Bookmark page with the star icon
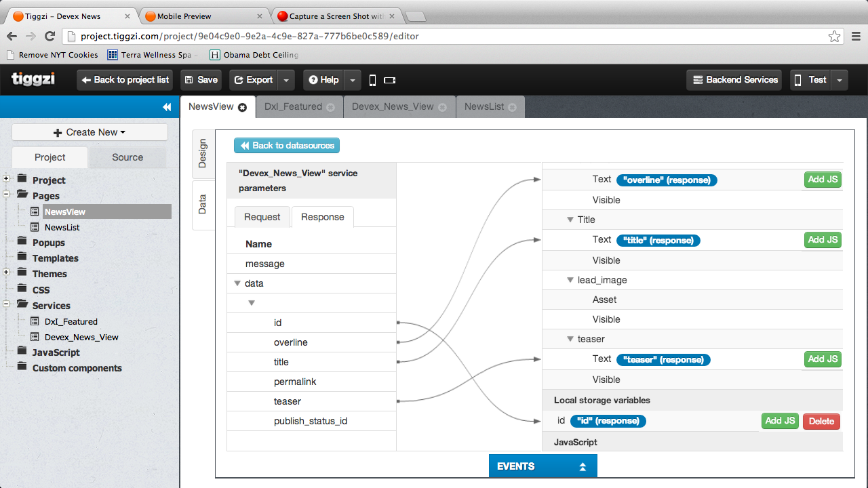Image resolution: width=868 pixels, height=488 pixels. pos(834,37)
